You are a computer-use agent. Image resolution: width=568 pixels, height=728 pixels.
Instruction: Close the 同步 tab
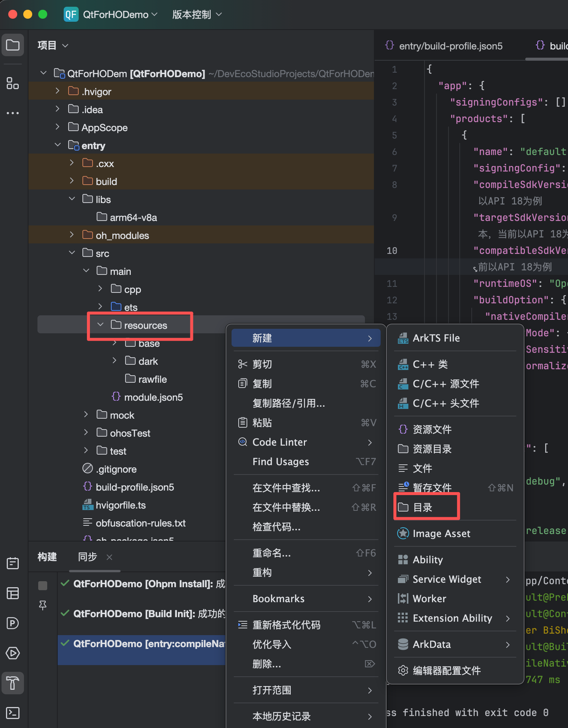pyautogui.click(x=109, y=557)
